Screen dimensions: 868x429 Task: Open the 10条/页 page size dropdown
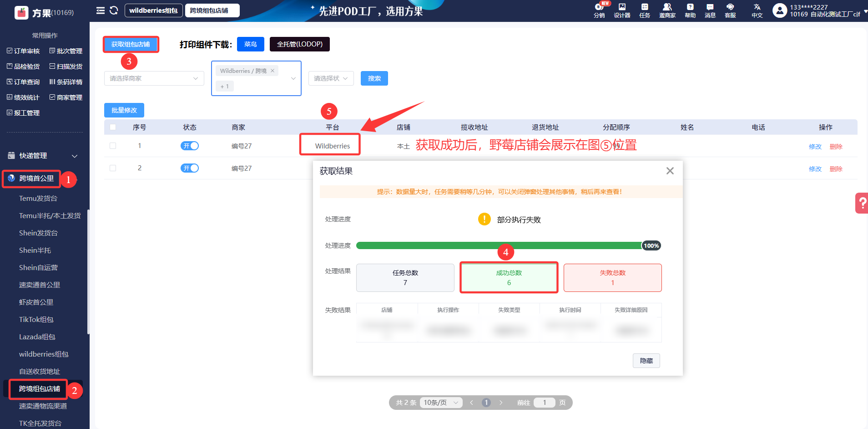pos(441,403)
